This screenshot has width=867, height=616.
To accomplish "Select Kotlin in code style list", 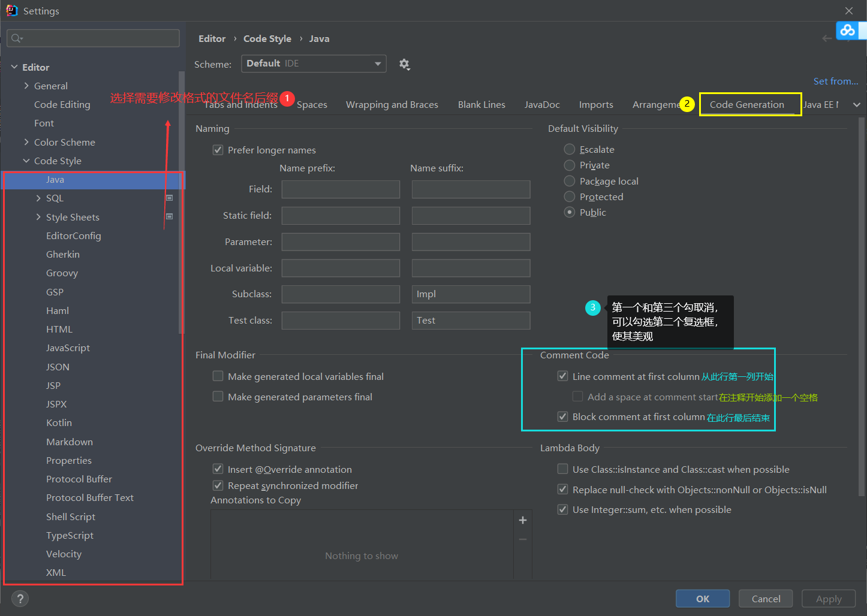I will click(59, 422).
